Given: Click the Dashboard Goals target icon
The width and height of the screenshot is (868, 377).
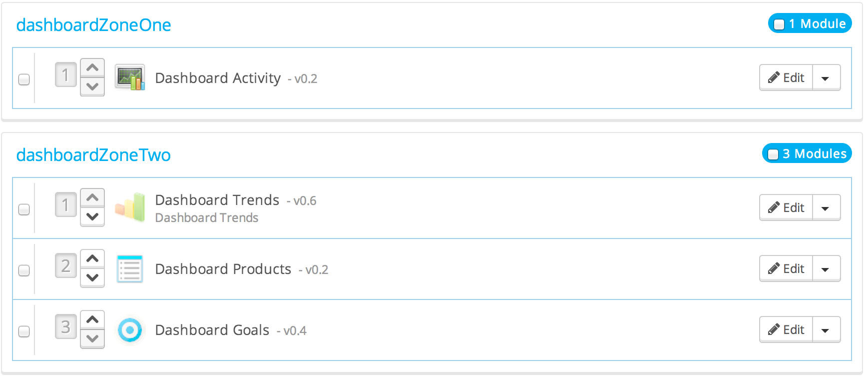Looking at the screenshot, I should click(130, 330).
